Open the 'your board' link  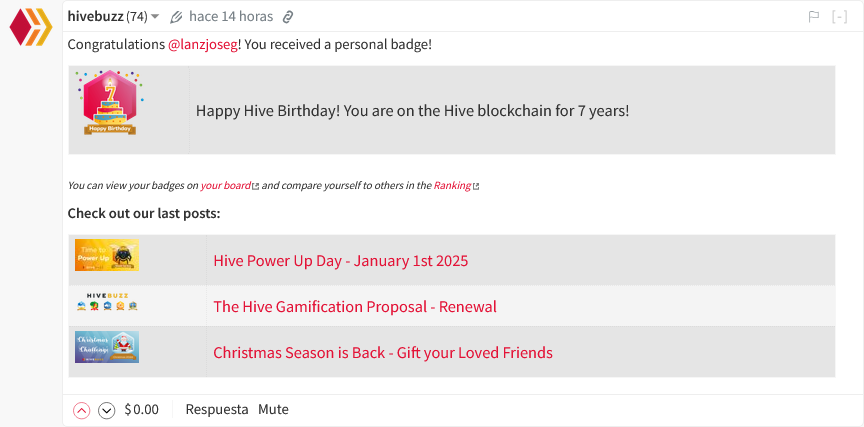pos(225,186)
